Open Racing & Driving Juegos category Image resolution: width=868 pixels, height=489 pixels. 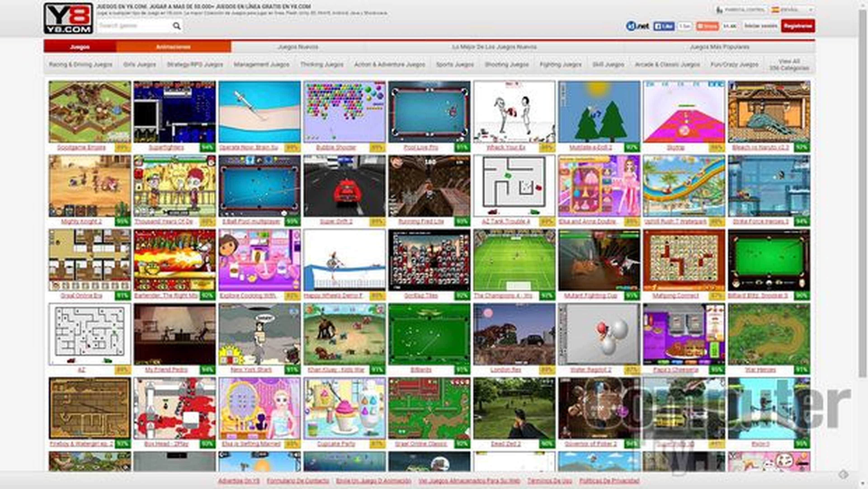coord(80,64)
